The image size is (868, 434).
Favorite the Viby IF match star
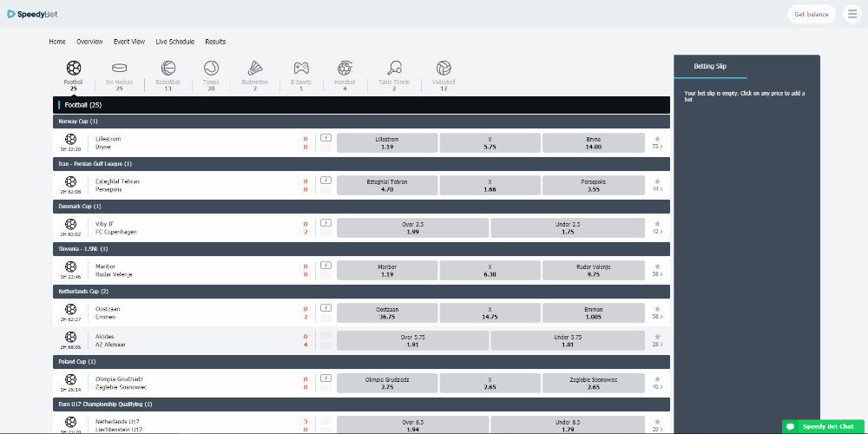657,224
